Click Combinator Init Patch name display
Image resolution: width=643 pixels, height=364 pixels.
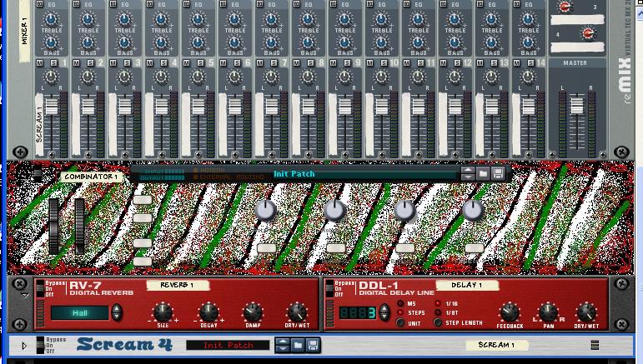[x=365, y=174]
